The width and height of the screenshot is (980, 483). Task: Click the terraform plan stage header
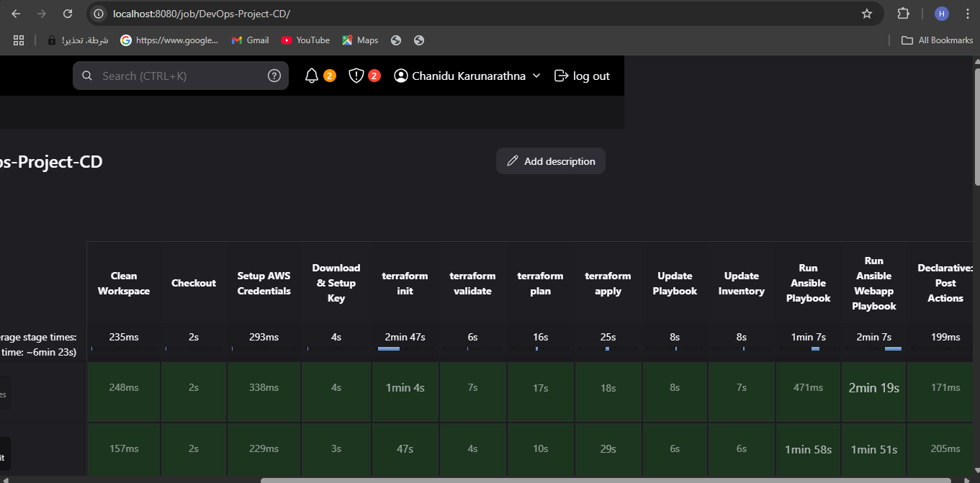click(540, 284)
